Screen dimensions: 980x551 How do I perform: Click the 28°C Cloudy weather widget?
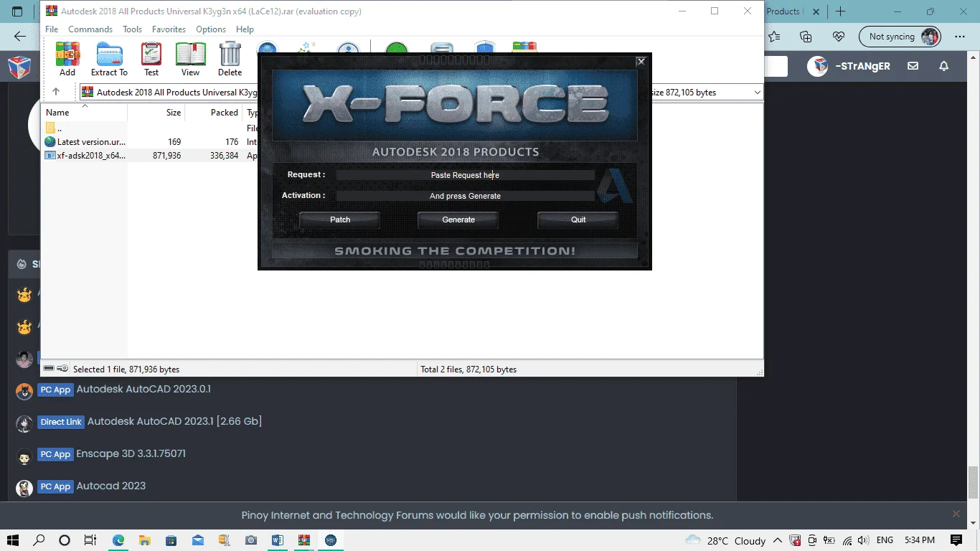[725, 540]
